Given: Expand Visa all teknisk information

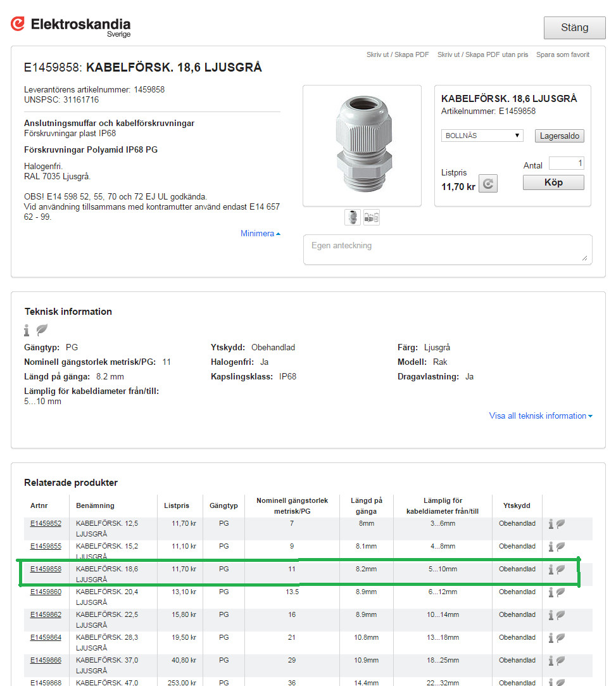Looking at the screenshot, I should click(541, 416).
